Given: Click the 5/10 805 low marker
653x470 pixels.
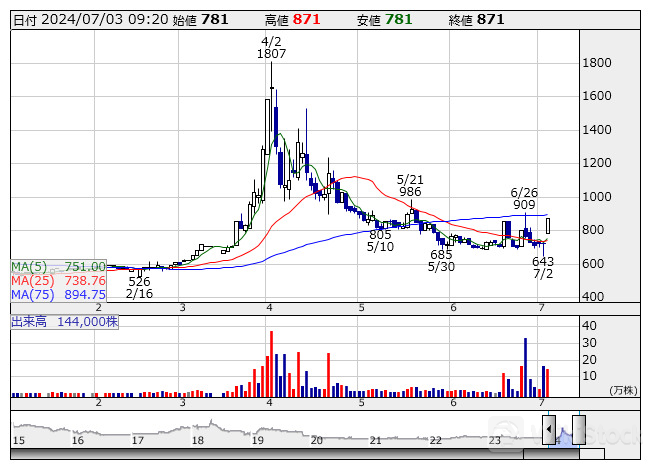Looking at the screenshot, I should [x=380, y=240].
